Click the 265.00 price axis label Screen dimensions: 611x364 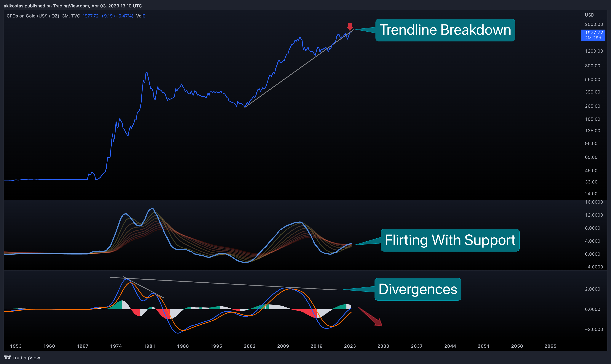[x=592, y=106]
